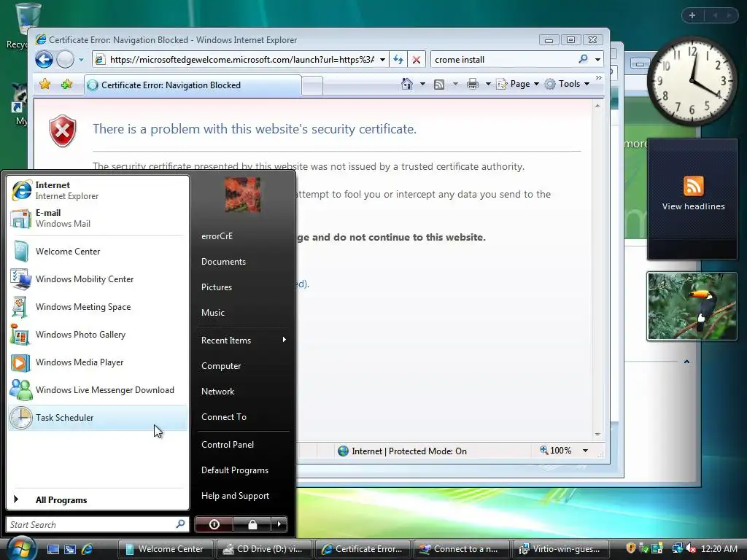The height and width of the screenshot is (560, 747).
Task: Open Computer from the Start menu
Action: pos(243,366)
